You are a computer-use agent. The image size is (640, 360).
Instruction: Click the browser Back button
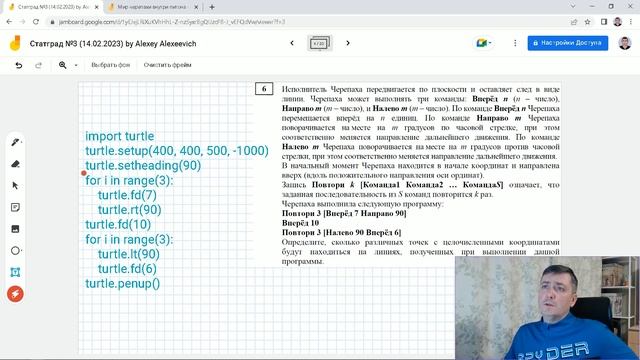point(9,22)
